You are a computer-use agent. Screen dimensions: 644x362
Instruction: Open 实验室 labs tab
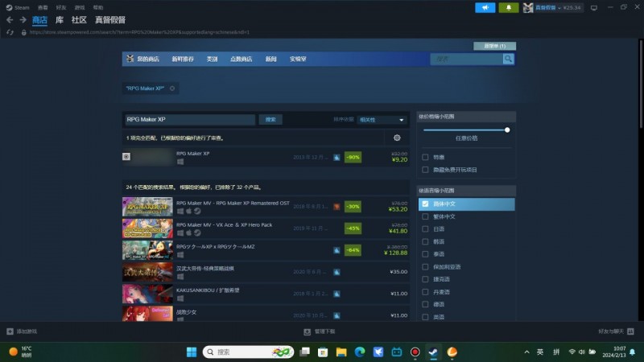pyautogui.click(x=298, y=59)
